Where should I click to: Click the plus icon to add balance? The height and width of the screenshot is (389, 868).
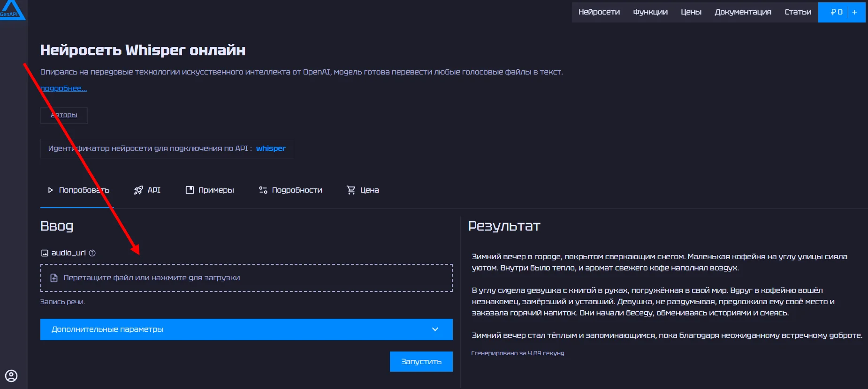pos(855,12)
